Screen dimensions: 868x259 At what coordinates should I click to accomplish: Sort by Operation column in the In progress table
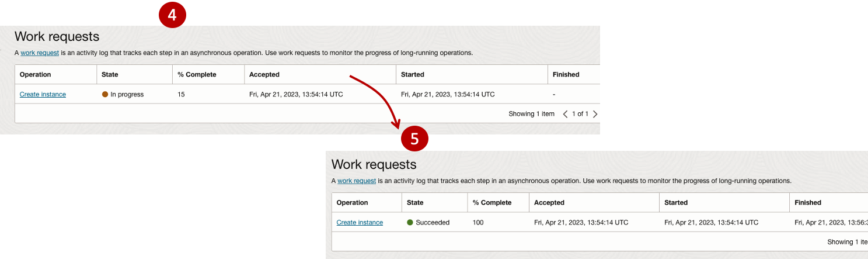click(x=36, y=74)
